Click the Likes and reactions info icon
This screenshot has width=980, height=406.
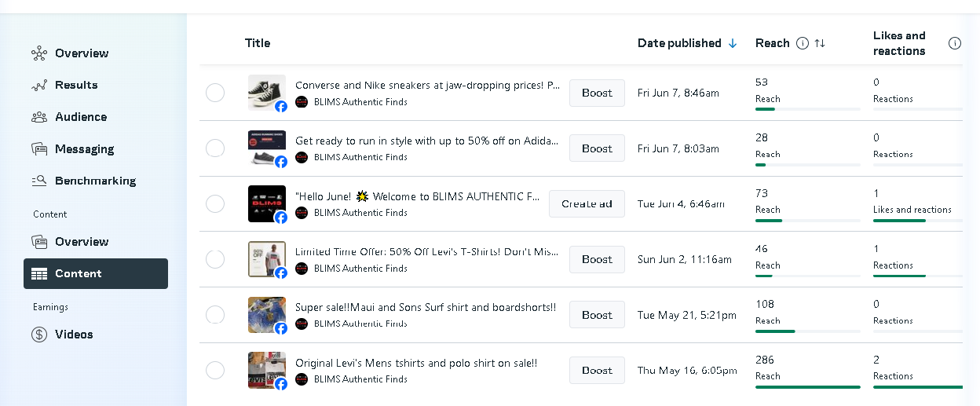click(955, 43)
